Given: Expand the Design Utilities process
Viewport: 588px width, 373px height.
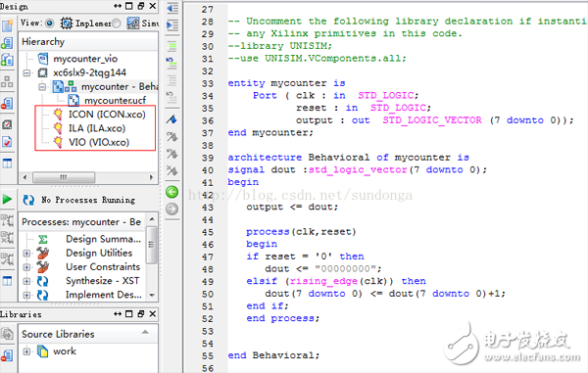Looking at the screenshot, I should [x=26, y=254].
